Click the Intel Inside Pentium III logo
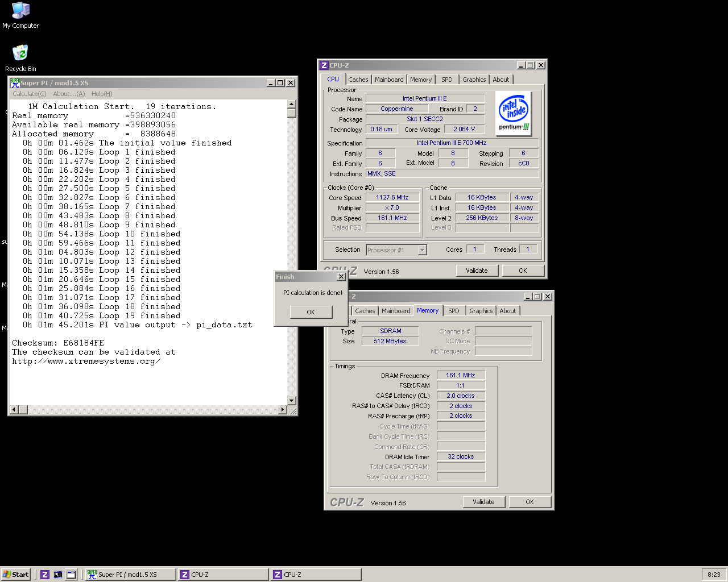 pyautogui.click(x=514, y=114)
